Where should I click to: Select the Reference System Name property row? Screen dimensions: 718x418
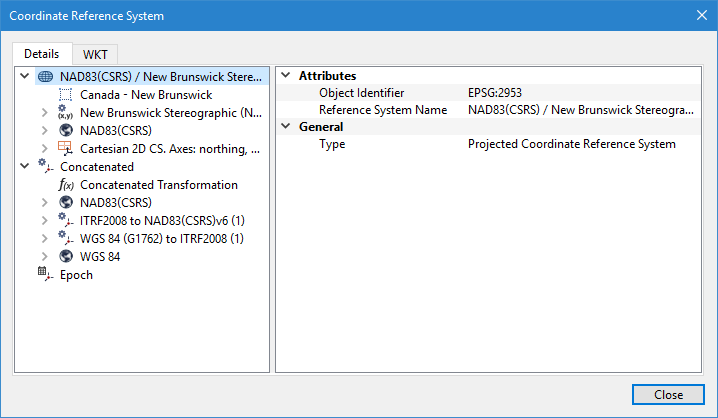click(382, 110)
